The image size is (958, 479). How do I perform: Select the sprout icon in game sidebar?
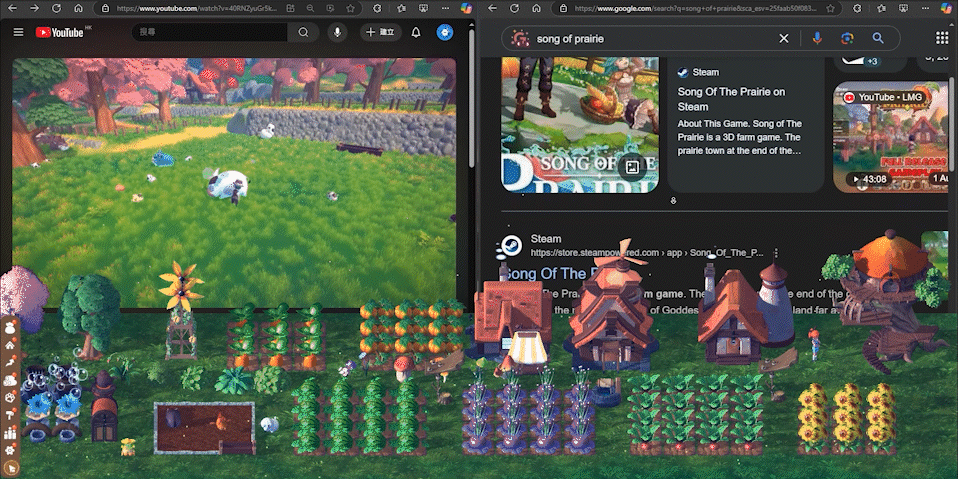pyautogui.click(x=10, y=363)
